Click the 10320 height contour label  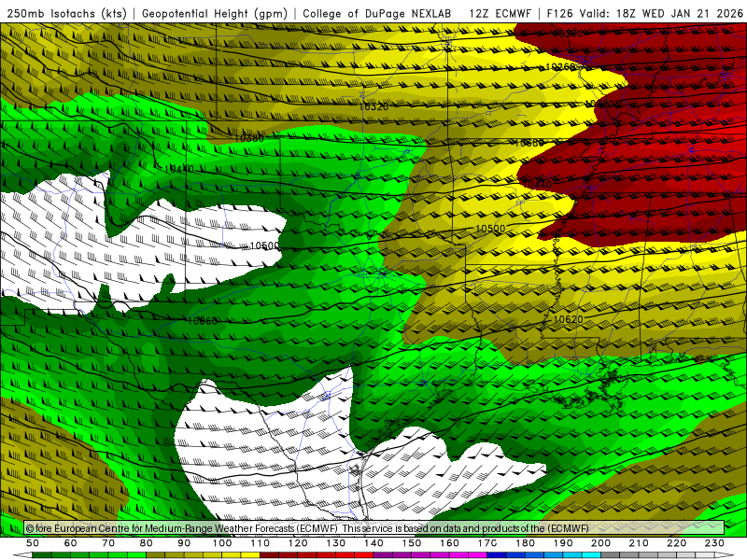374,106
